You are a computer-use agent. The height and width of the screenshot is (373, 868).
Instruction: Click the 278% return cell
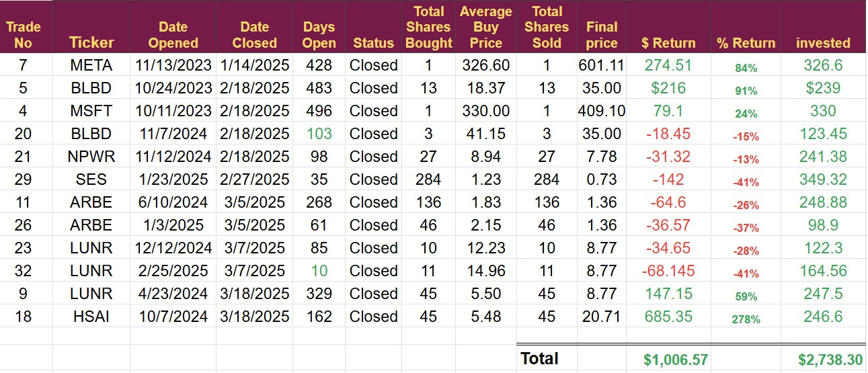coord(746,318)
